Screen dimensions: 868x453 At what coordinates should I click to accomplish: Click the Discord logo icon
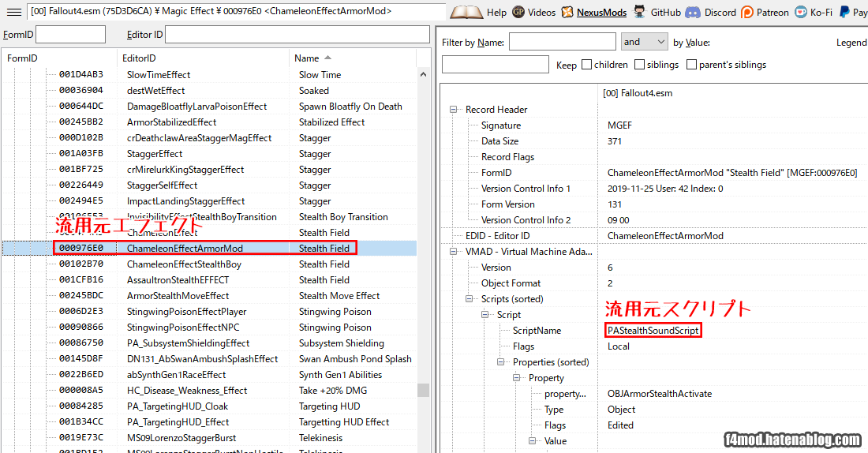click(x=693, y=12)
